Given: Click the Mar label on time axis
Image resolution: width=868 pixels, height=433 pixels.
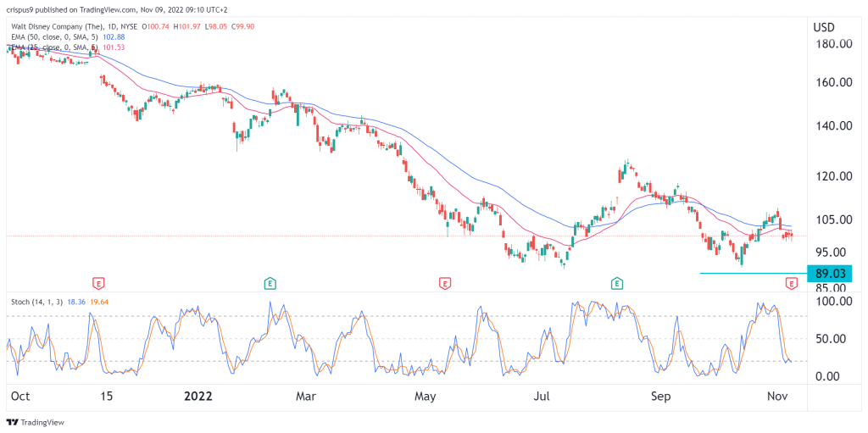Looking at the screenshot, I should click(x=305, y=397).
